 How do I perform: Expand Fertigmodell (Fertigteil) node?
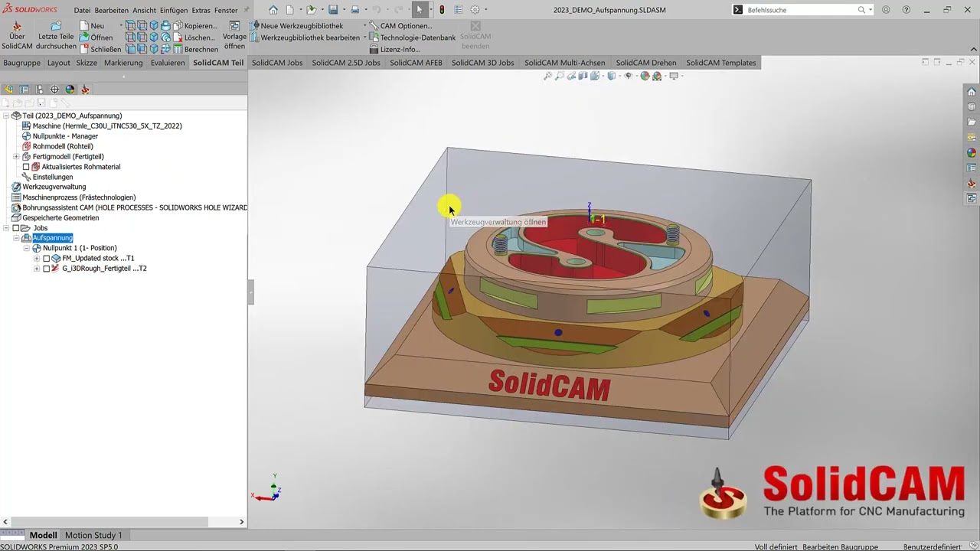[x=16, y=157]
